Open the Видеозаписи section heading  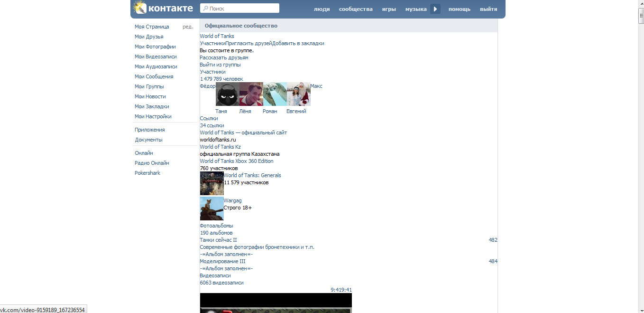point(215,275)
